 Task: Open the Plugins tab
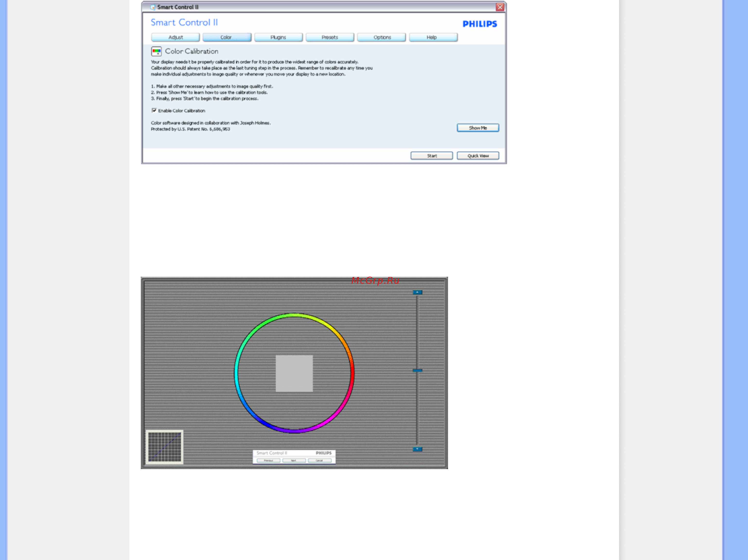pos(278,37)
